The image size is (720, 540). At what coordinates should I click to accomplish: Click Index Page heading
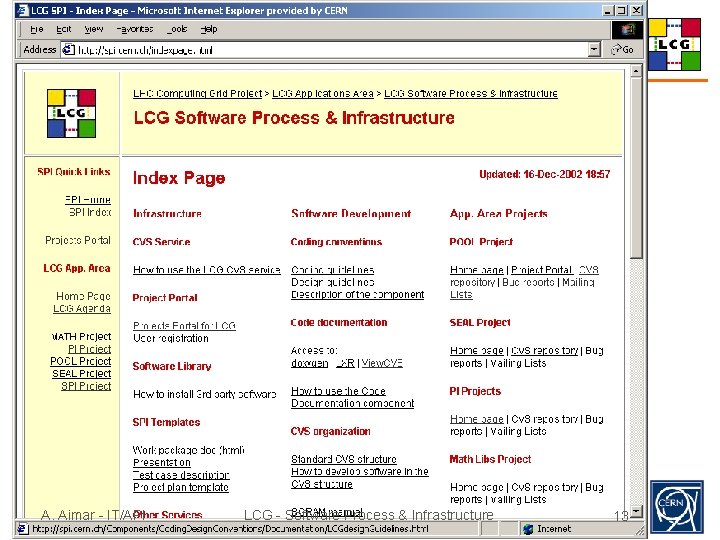(x=179, y=178)
